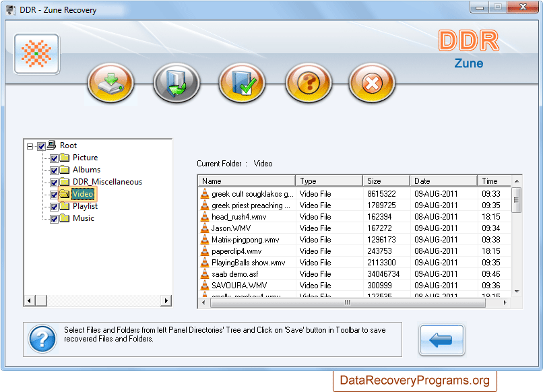
Task: Click tree panel scroll left arrow
Action: (x=30, y=300)
